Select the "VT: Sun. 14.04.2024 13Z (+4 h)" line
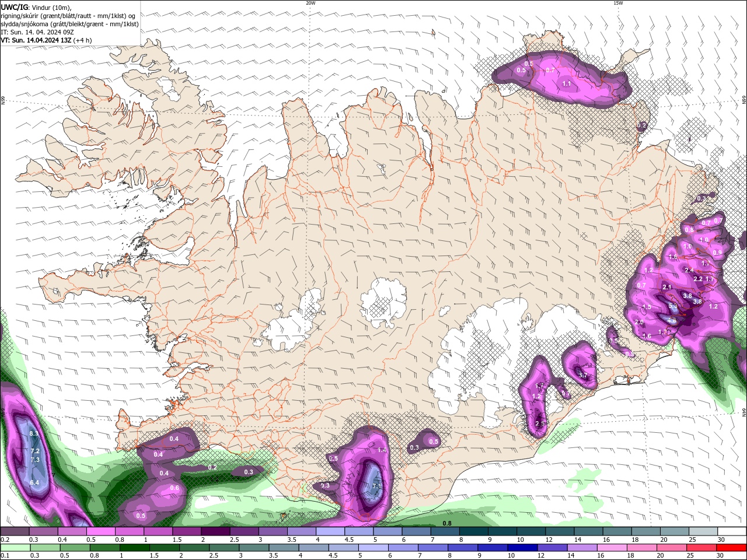The height and width of the screenshot is (560, 747). click(46, 40)
